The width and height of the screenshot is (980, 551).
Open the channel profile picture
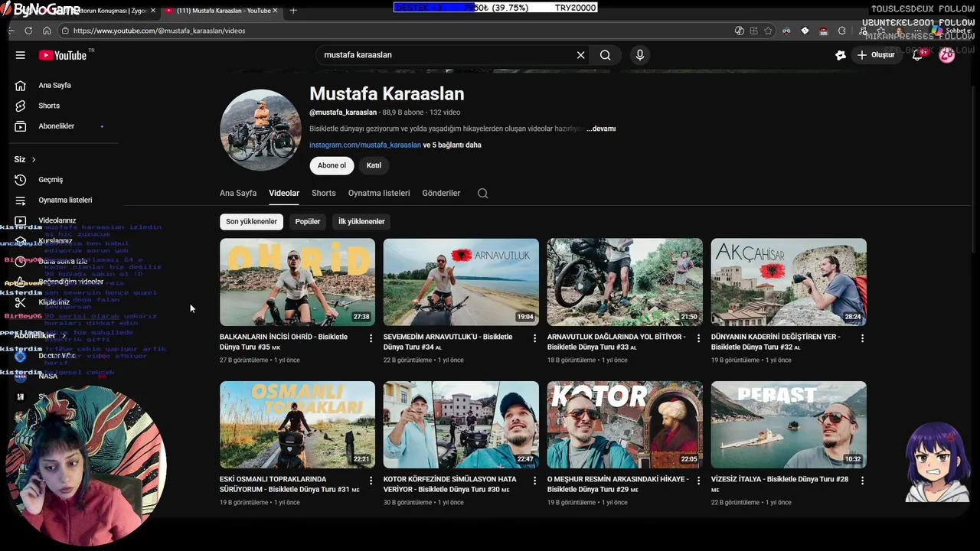tap(260, 130)
